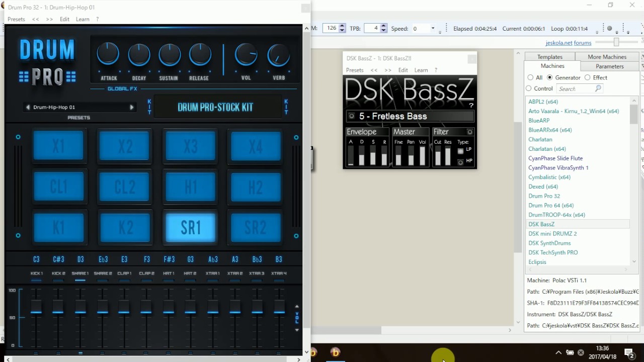This screenshot has height=362, width=644.
Task: Switch to the More Machines tab
Action: [x=607, y=57]
